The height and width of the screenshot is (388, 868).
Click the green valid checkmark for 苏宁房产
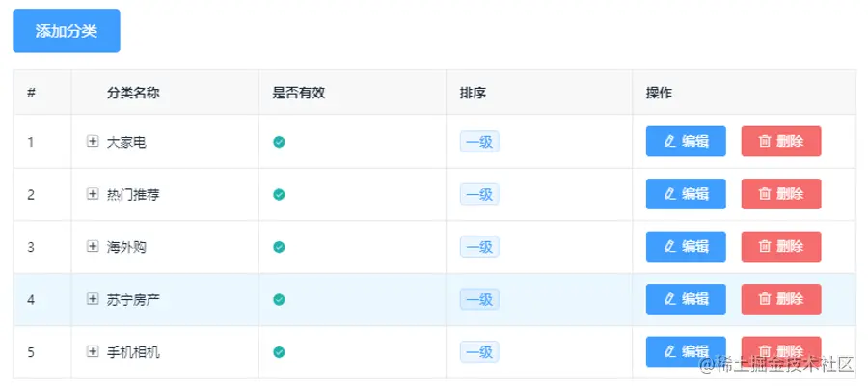279,300
